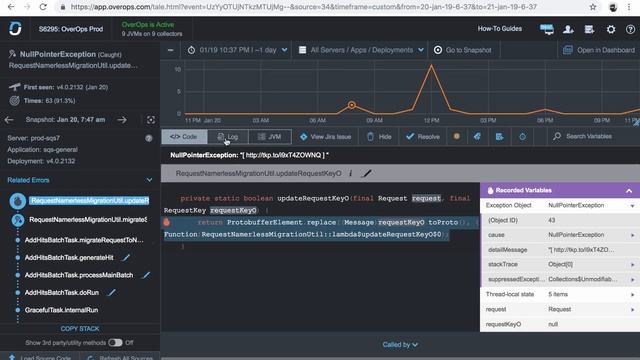The height and width of the screenshot is (360, 640).
Task: Select AddHitsBatchTask.migrateRequestToN frame
Action: coord(84,240)
